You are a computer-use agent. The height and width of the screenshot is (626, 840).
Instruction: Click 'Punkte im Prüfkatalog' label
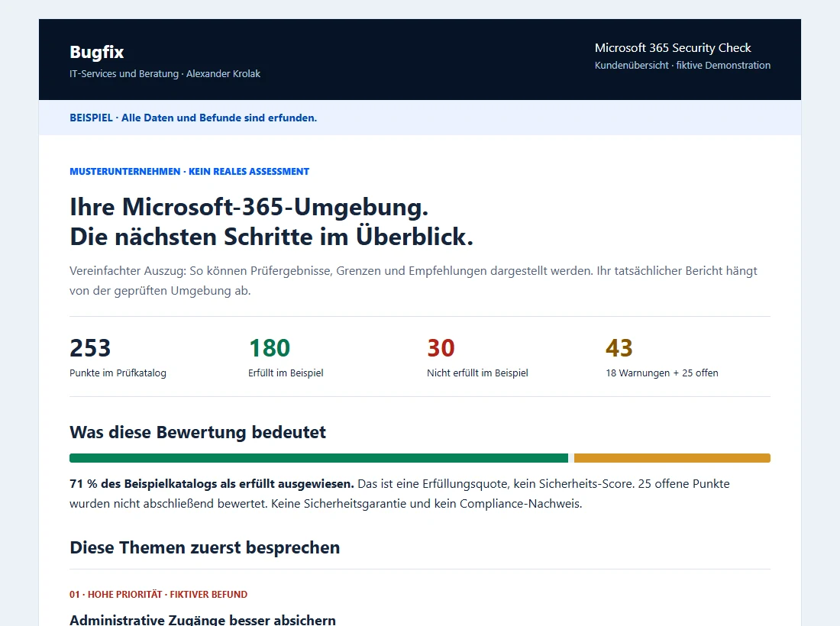coord(118,373)
